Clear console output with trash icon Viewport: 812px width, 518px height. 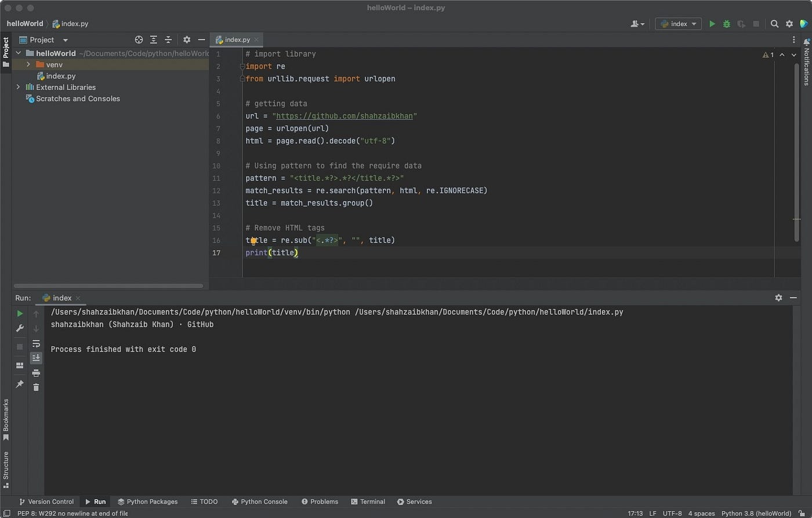tap(36, 387)
